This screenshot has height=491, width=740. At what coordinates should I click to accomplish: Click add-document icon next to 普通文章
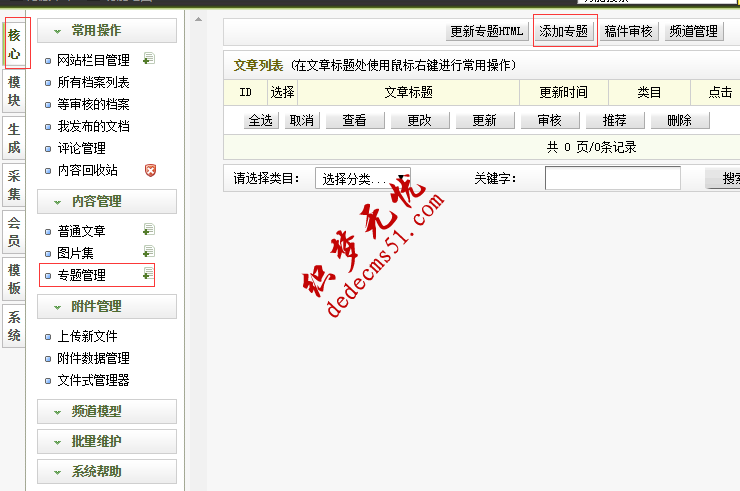(x=149, y=229)
